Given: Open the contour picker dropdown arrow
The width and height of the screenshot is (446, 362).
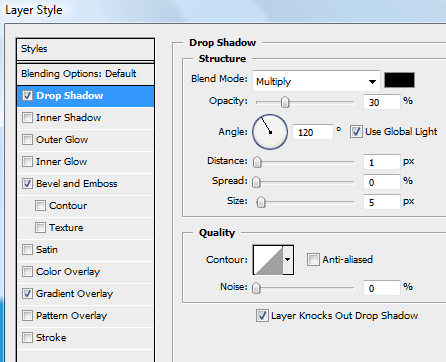Looking at the screenshot, I should [x=288, y=260].
